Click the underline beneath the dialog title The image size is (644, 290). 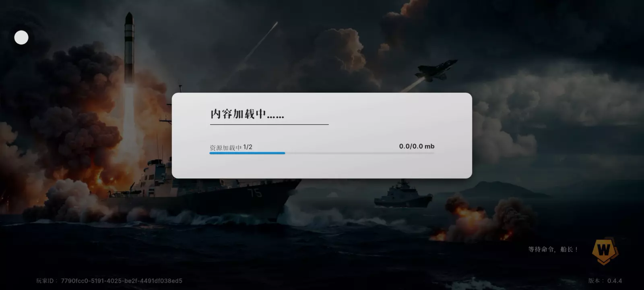pyautogui.click(x=269, y=124)
